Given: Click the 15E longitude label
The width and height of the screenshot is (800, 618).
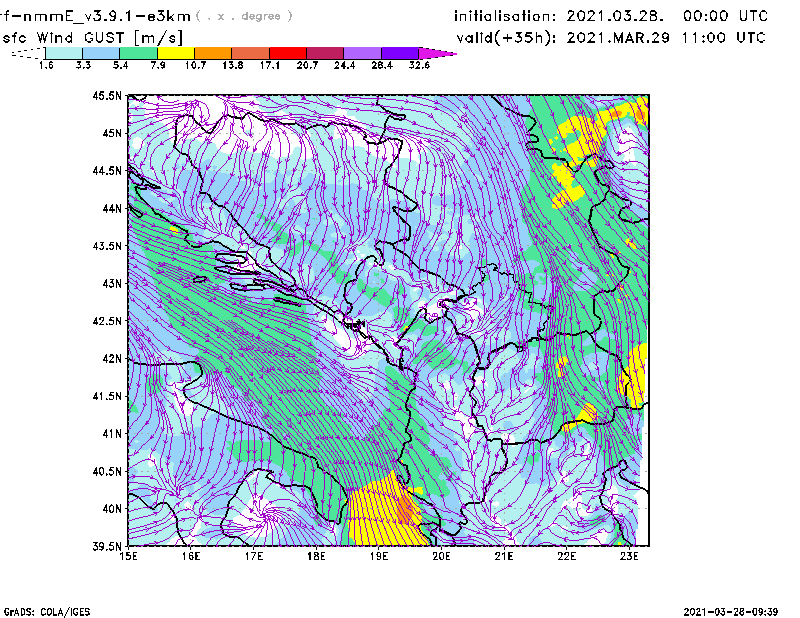Looking at the screenshot, I should [128, 556].
